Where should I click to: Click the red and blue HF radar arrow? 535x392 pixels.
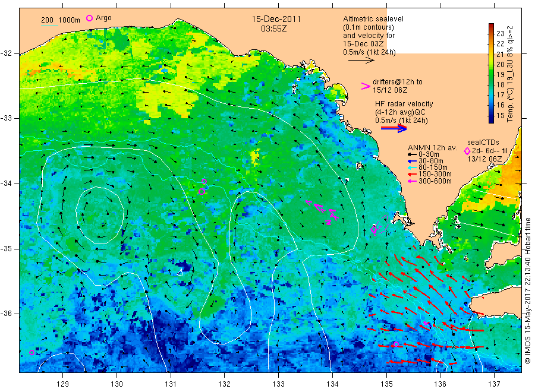click(394, 128)
